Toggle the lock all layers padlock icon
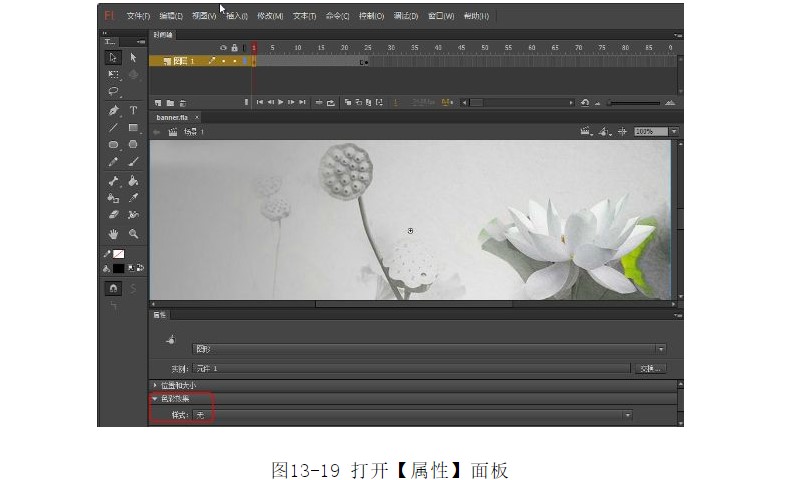The width and height of the screenshot is (800, 480). pos(233,47)
